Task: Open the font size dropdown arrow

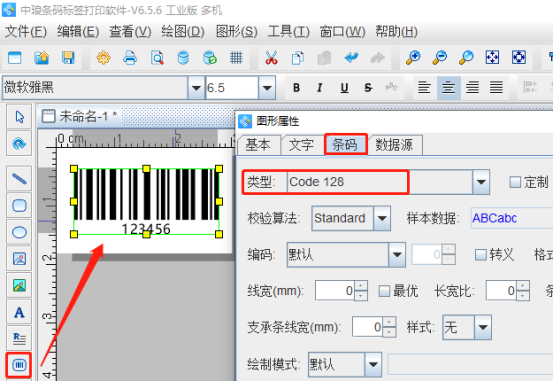Action: pyautogui.click(x=267, y=87)
